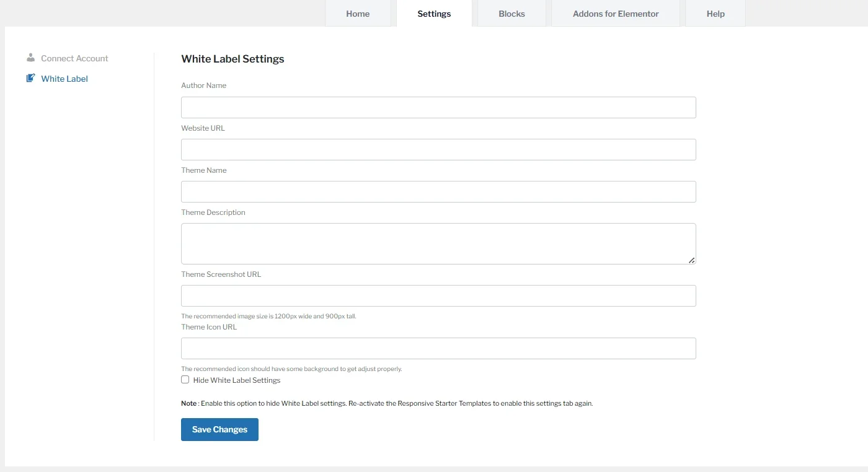This screenshot has height=472, width=868.
Task: Select the White Label sidebar link
Action: coord(64,78)
